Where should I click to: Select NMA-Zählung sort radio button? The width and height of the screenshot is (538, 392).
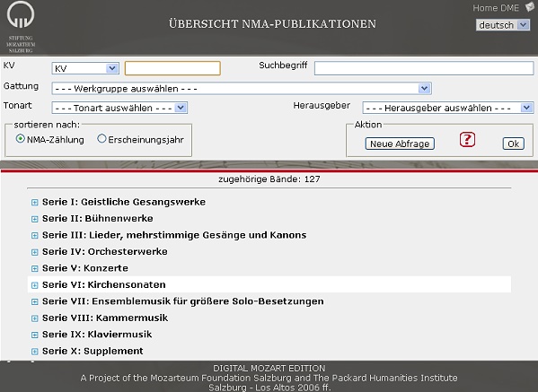pyautogui.click(x=21, y=139)
